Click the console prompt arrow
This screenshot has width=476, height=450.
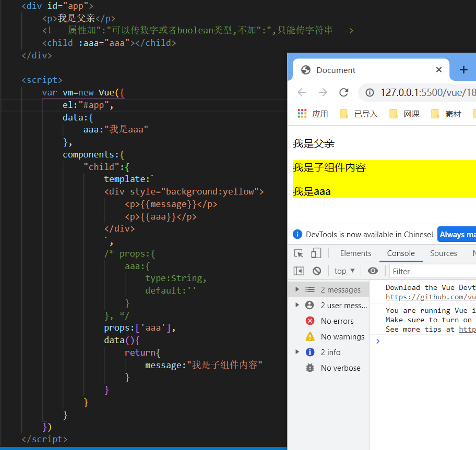click(x=378, y=342)
